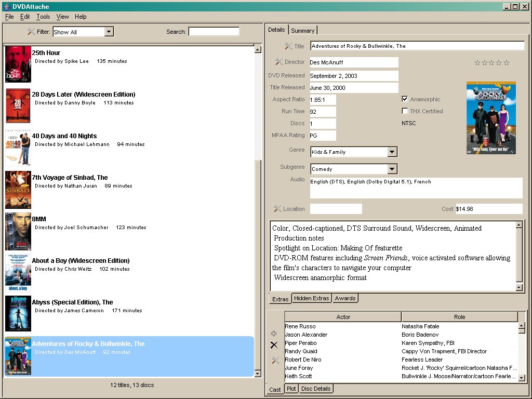The image size is (532, 399).
Task: Click the tools icon next to Location
Action: [x=277, y=209]
